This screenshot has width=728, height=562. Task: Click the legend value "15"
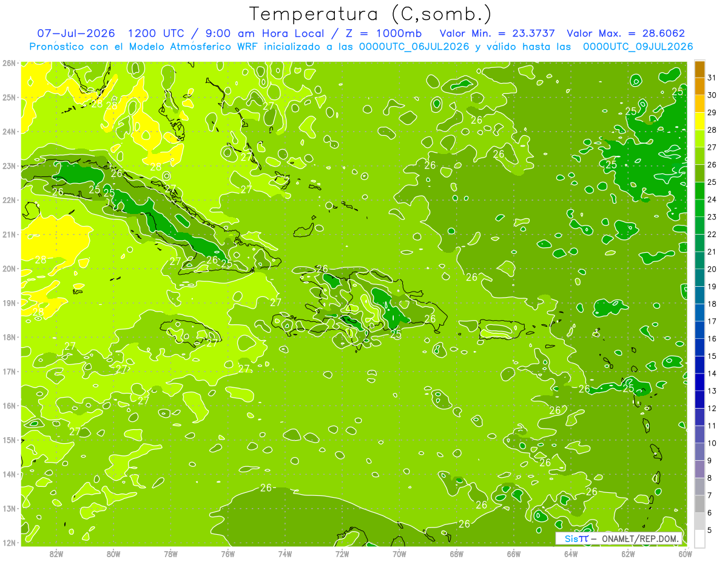pyautogui.click(x=712, y=356)
